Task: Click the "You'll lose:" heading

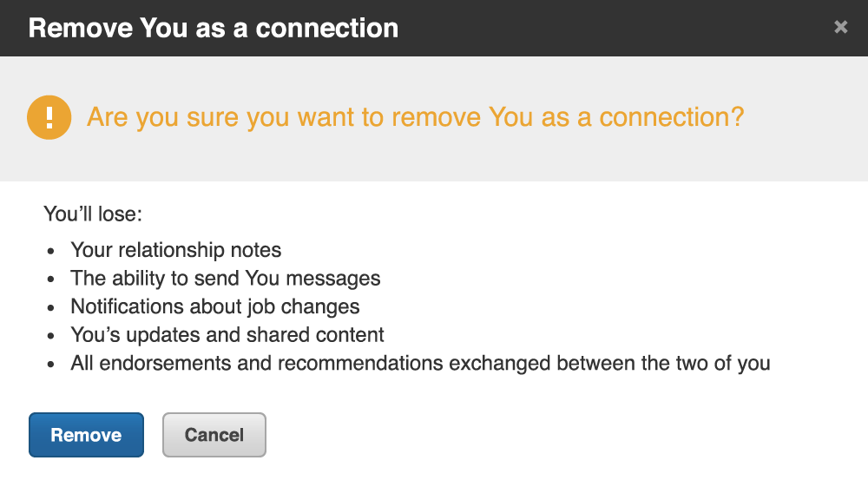Action: pyautogui.click(x=92, y=214)
